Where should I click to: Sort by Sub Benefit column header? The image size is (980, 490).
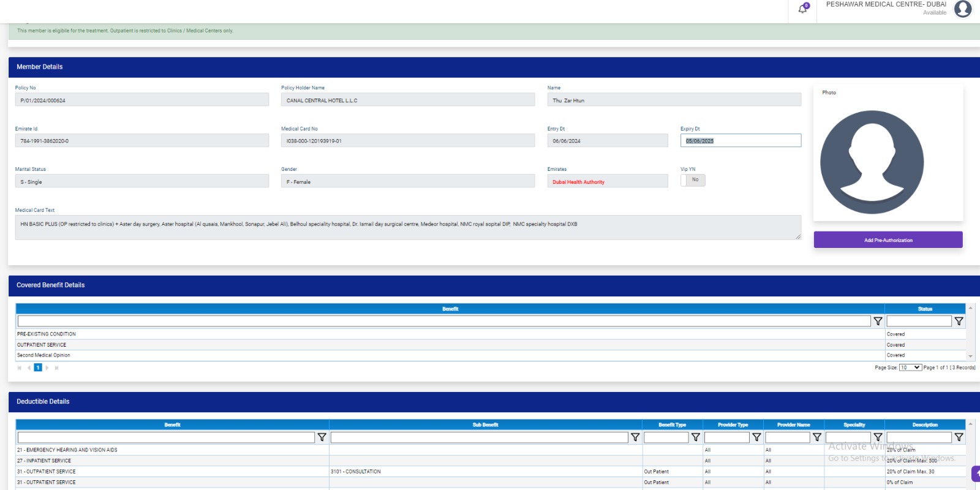point(485,424)
